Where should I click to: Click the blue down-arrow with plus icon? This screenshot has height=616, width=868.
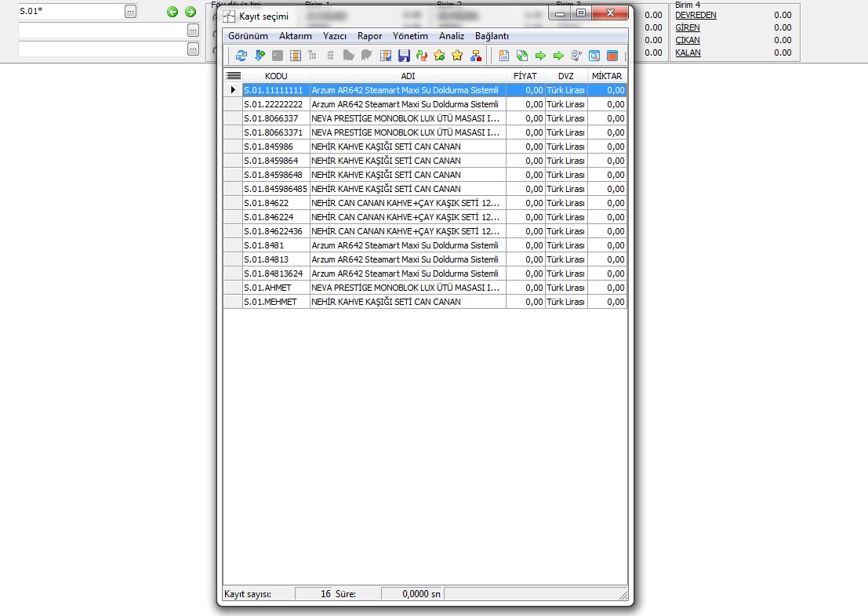260,56
